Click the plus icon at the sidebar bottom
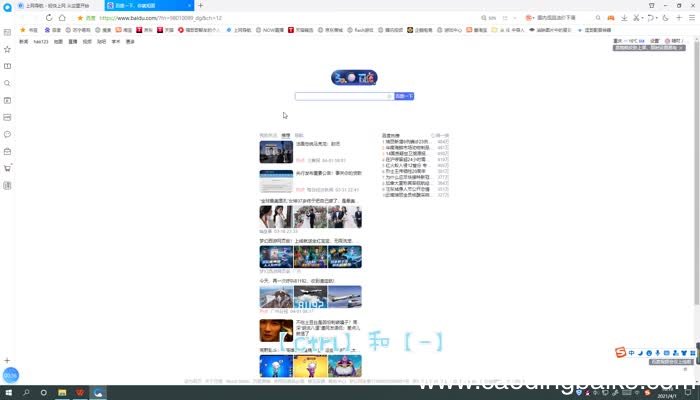 7,360
